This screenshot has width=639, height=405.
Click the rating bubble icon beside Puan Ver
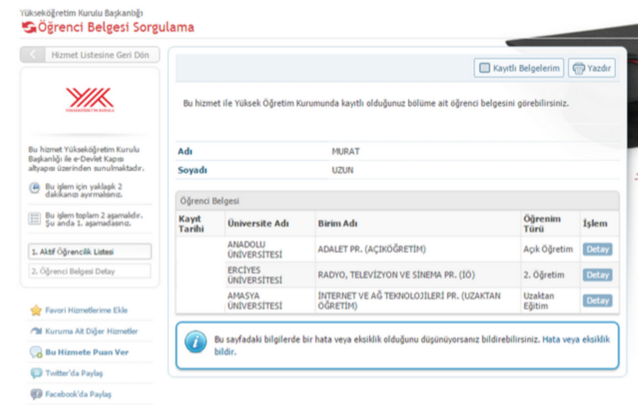(36, 352)
